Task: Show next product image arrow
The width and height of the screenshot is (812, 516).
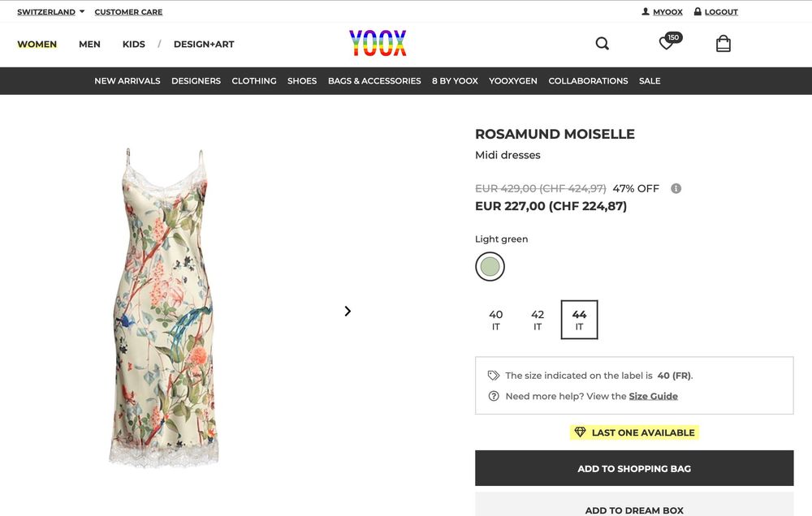Action: pyautogui.click(x=348, y=311)
